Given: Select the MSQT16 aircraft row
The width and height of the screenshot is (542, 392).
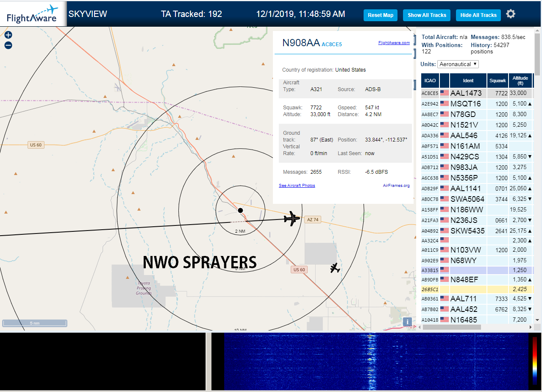Looking at the screenshot, I should (477, 104).
